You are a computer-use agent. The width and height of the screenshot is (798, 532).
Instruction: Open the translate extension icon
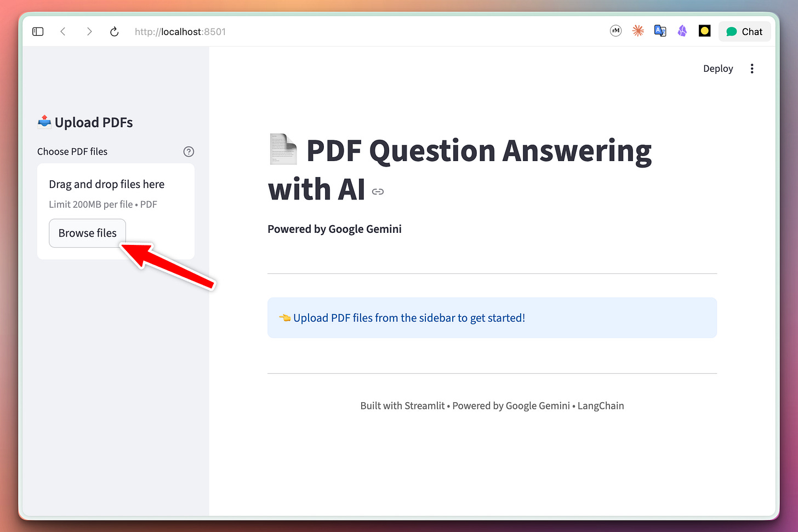click(x=660, y=31)
